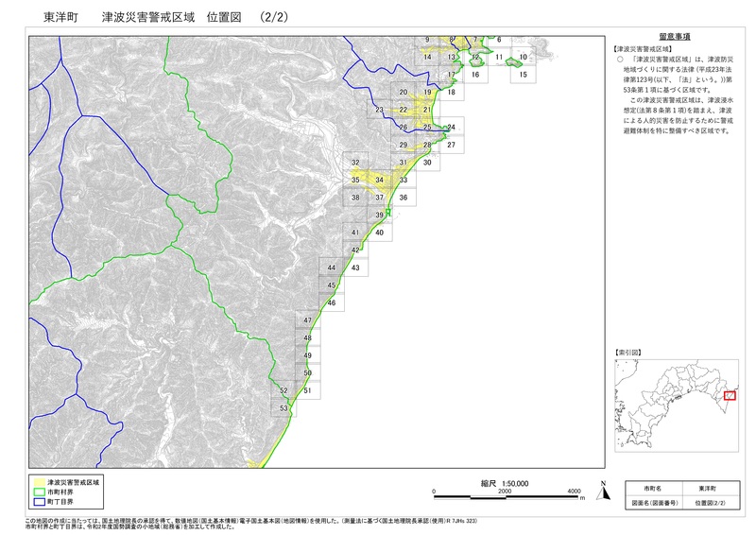Click grid cell number 27

[x=451, y=145]
